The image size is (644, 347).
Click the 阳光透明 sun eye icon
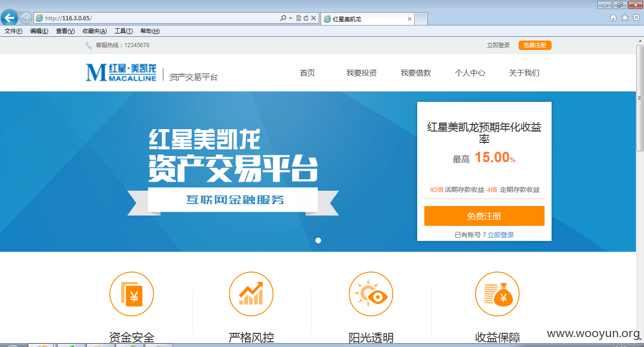[371, 294]
